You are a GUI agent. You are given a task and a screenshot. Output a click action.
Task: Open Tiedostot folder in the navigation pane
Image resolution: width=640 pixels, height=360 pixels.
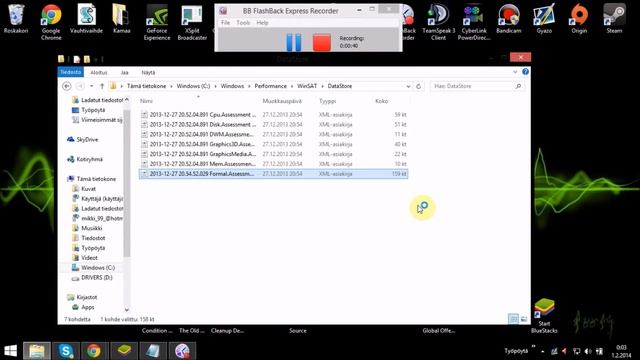pos(89,238)
